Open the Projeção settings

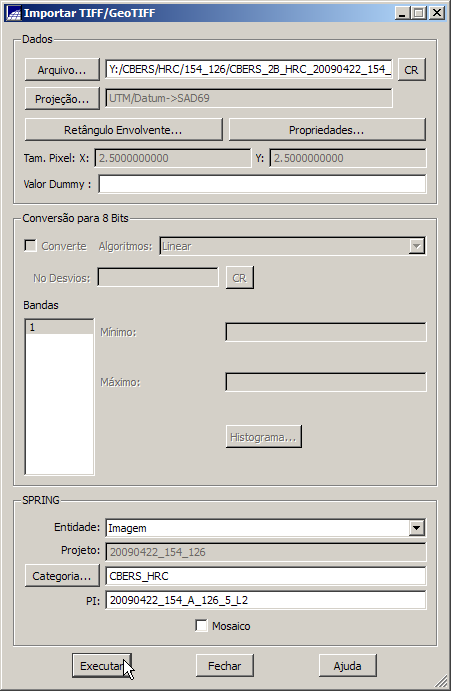coord(62,99)
